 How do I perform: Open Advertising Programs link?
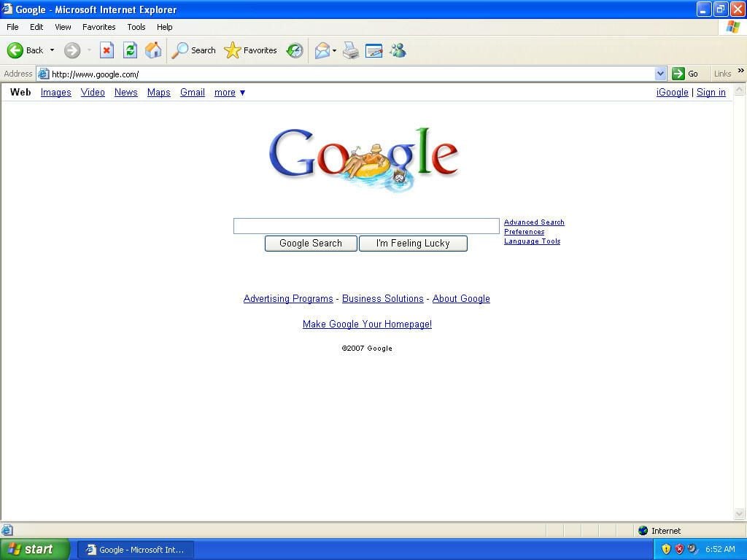(288, 298)
